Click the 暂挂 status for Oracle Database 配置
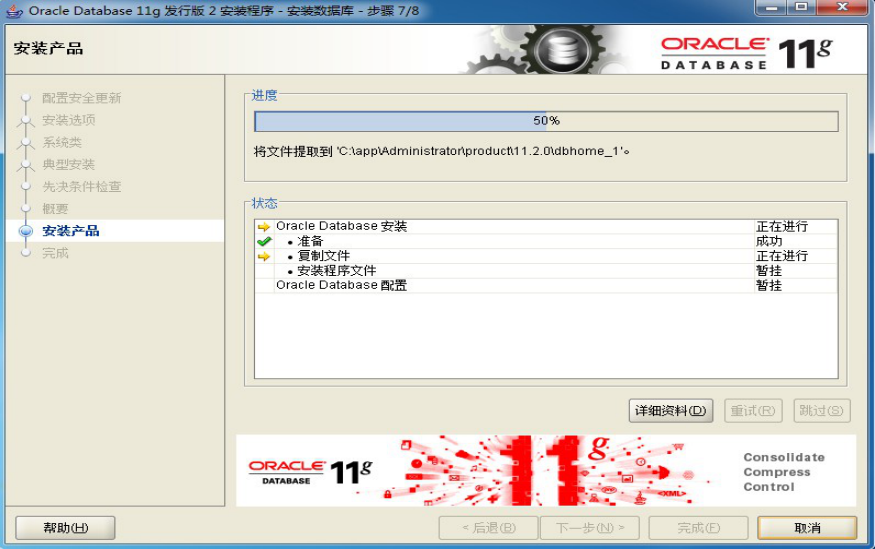Screen dimensions: 875x549 click(769, 285)
